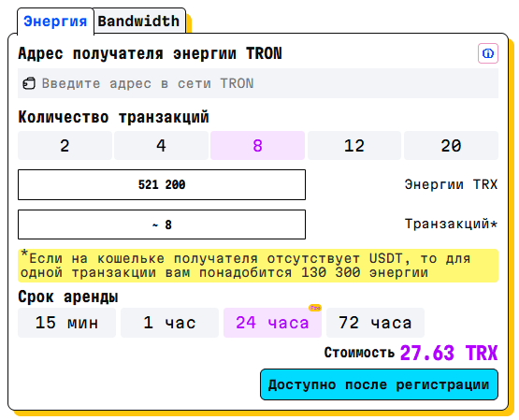The width and height of the screenshot is (519, 420).
Task: Choose 72 часа rental period
Action: pos(375,323)
